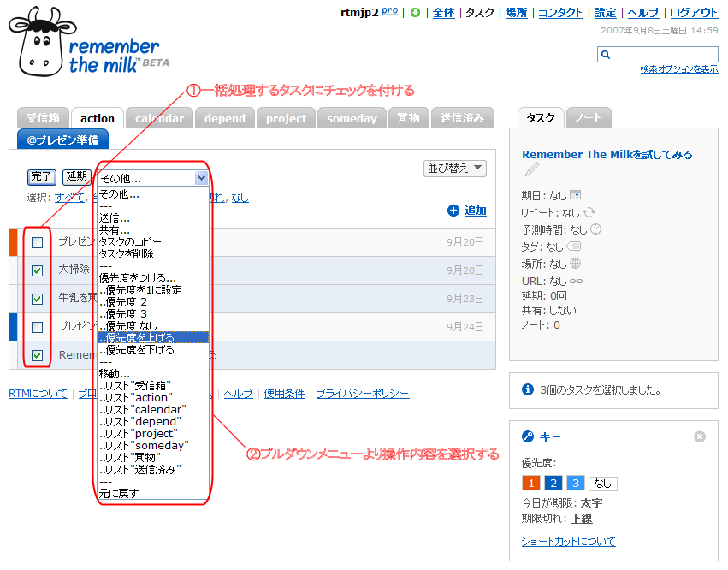The height and width of the screenshot is (570, 728).
Task: Check the first プレゼン task checkbox
Action: tap(37, 242)
